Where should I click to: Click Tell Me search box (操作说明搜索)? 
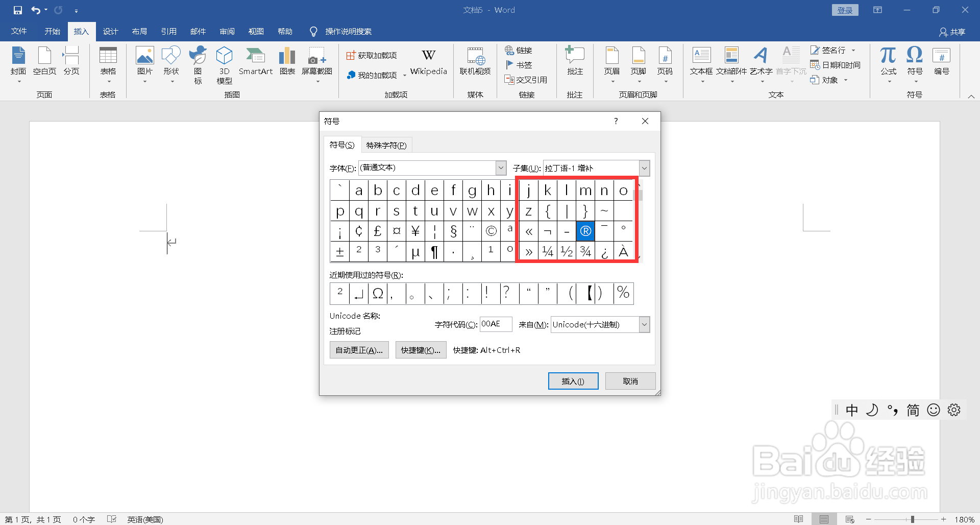pyautogui.click(x=349, y=32)
